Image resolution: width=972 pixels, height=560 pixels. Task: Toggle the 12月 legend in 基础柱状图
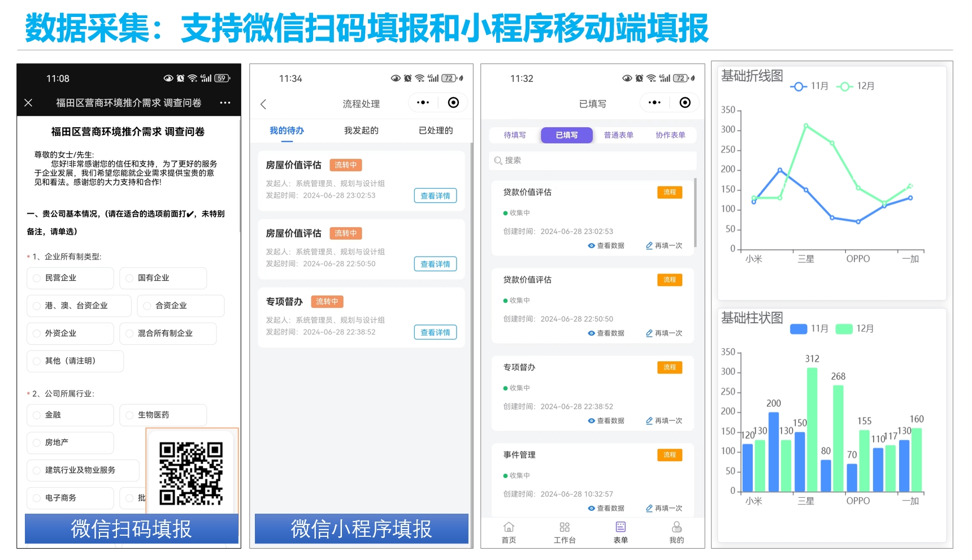[x=854, y=329]
